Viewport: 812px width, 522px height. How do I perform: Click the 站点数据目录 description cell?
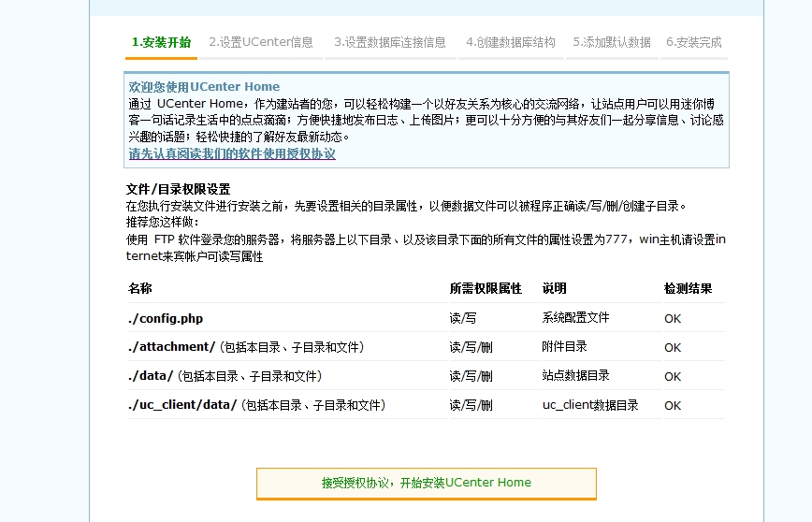click(x=575, y=375)
